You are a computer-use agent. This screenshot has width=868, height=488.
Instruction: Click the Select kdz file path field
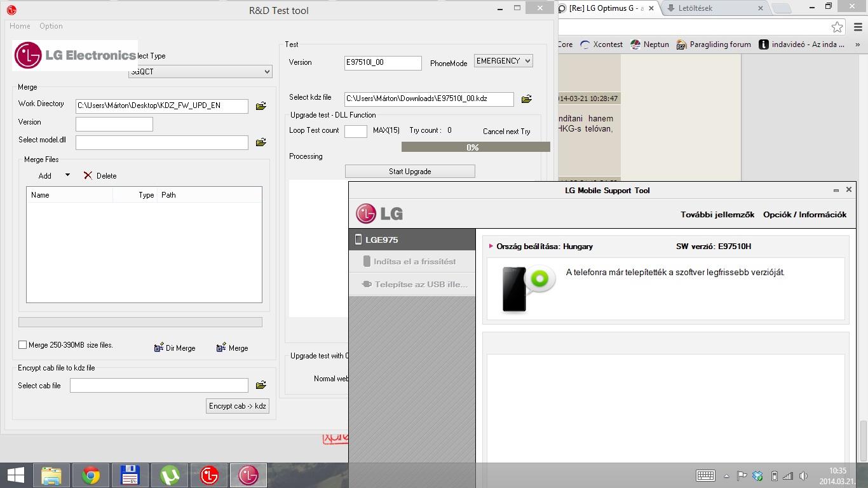coord(429,99)
